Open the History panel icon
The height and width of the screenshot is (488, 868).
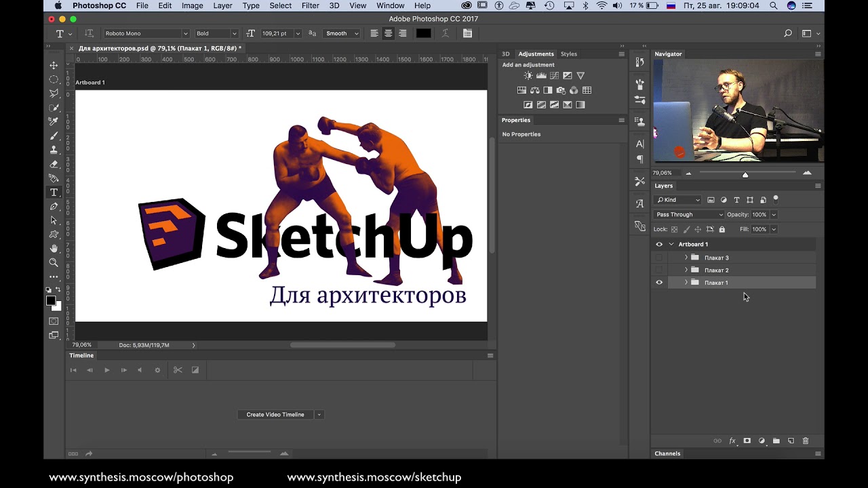click(x=639, y=62)
